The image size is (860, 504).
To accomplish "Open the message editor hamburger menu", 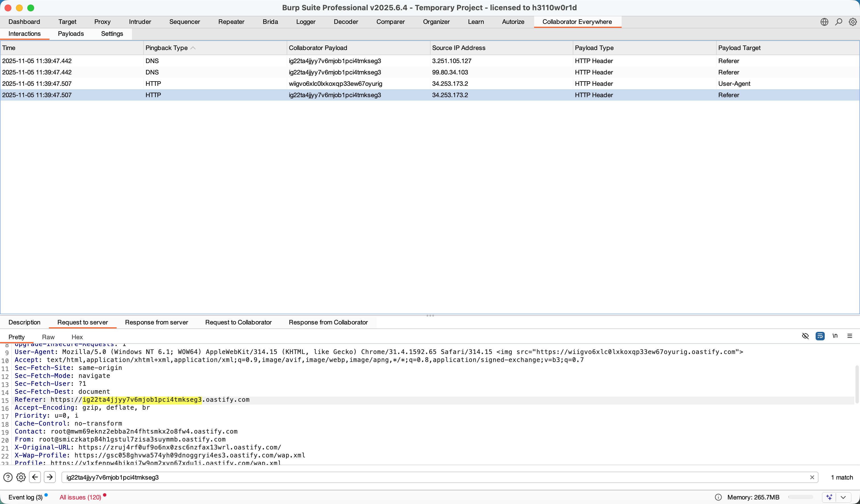I will 850,336.
